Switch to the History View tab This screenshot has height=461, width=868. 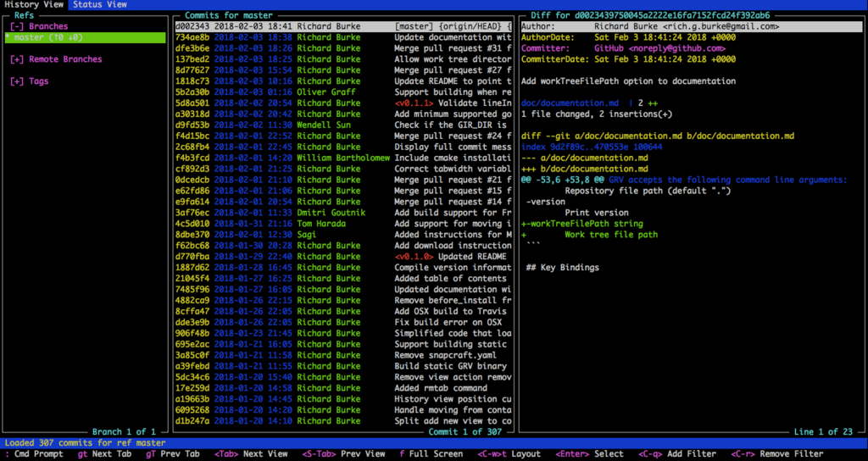coord(34,4)
